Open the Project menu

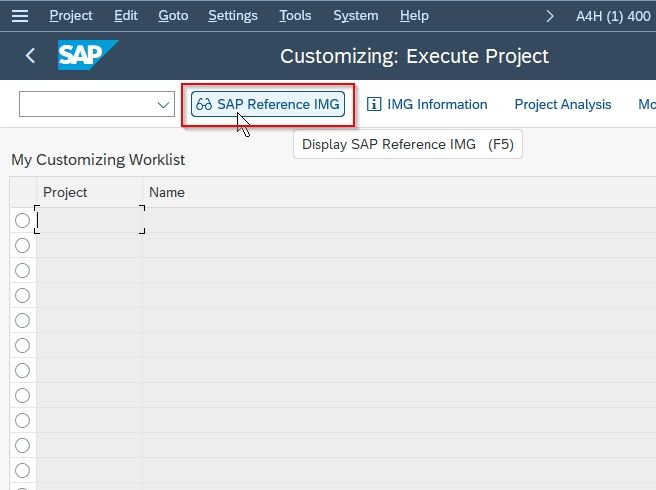coord(71,16)
